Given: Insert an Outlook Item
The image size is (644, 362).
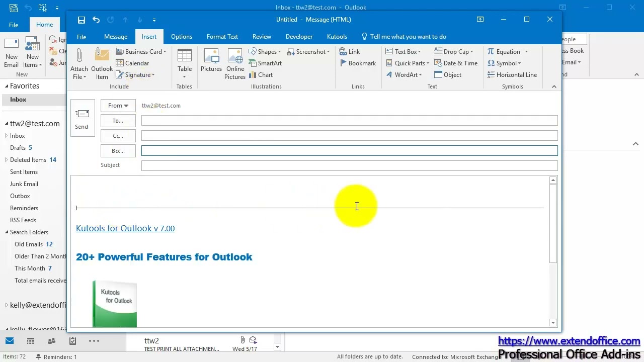Looking at the screenshot, I should click(102, 64).
